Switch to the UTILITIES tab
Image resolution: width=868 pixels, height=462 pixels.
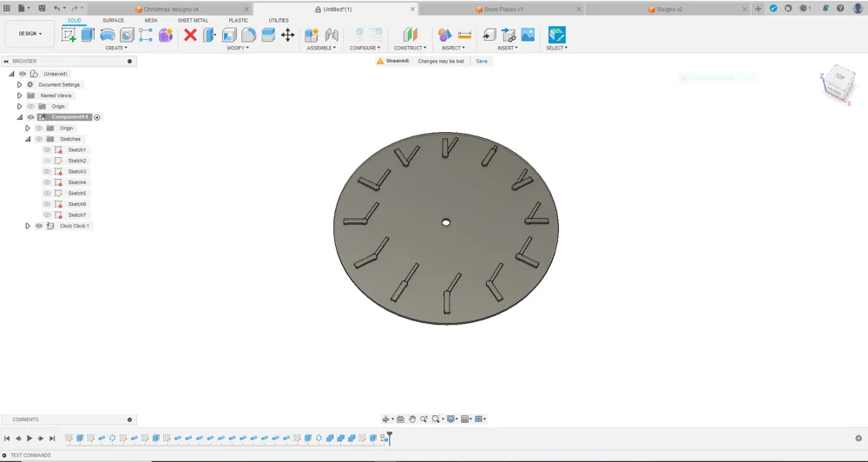pyautogui.click(x=279, y=21)
